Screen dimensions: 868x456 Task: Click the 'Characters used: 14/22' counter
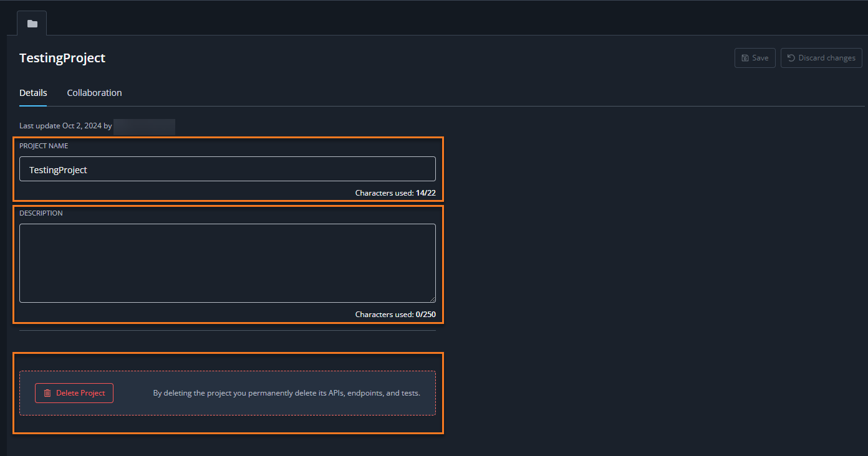395,193
